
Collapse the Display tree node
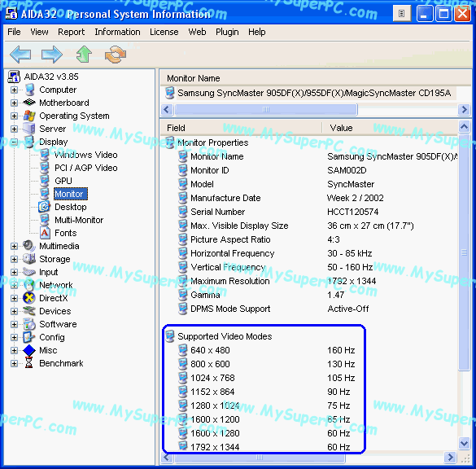[14, 142]
